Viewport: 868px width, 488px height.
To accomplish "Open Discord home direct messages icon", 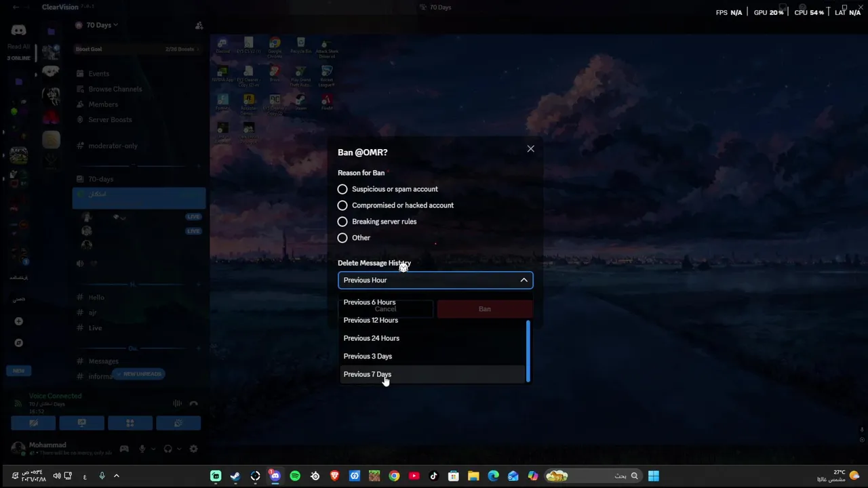I will 18,30.
